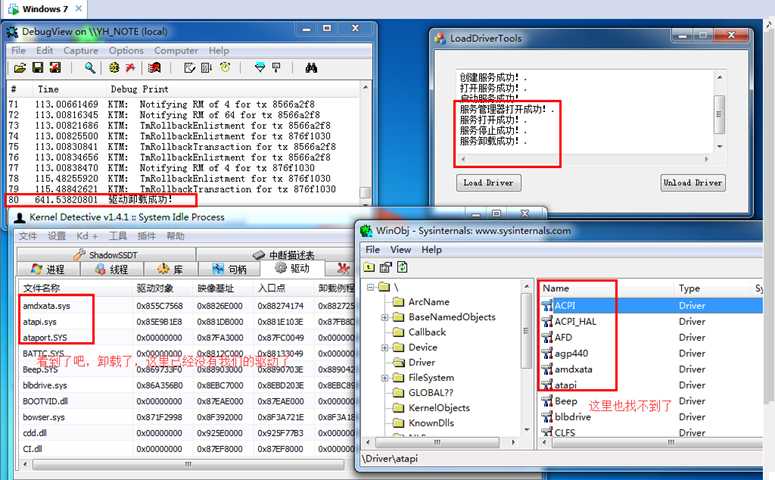Sort by Name column header in WinObj
This screenshot has height=480, width=775.
[606, 288]
